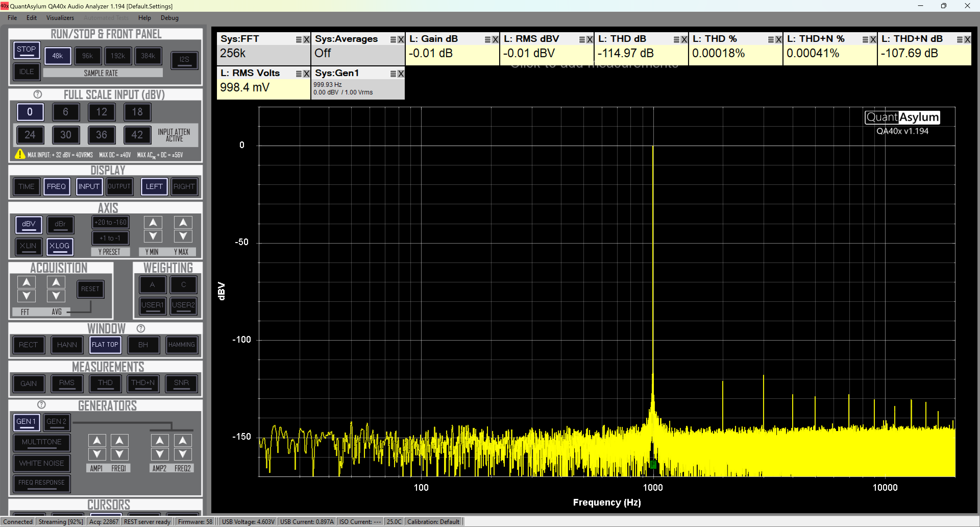Image resolution: width=980 pixels, height=527 pixels.
Task: Toggle the GEN 2 generator
Action: click(x=56, y=422)
